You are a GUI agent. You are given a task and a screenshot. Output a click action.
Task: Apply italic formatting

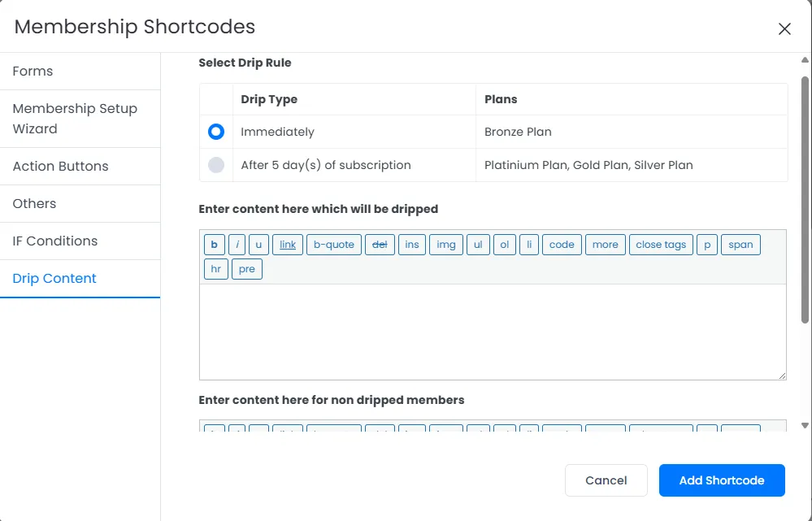coord(237,244)
